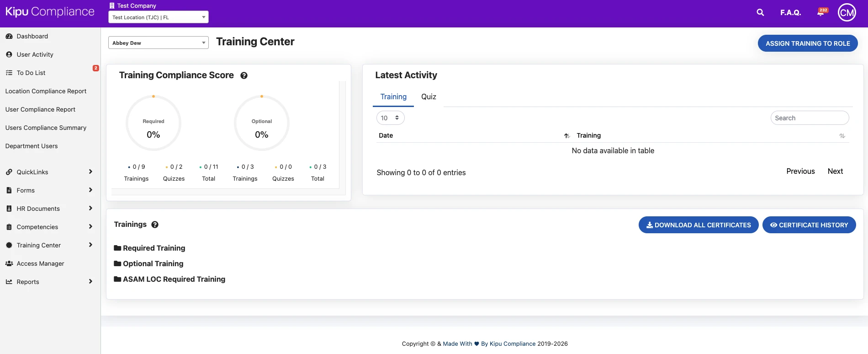
Task: Click the Latest Activity search field
Action: point(809,118)
